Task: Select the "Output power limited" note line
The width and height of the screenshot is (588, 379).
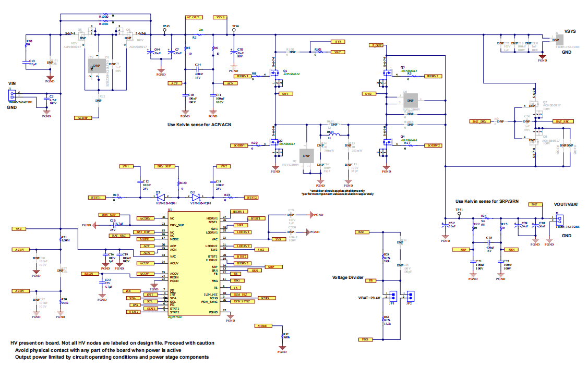Action: [x=112, y=357]
